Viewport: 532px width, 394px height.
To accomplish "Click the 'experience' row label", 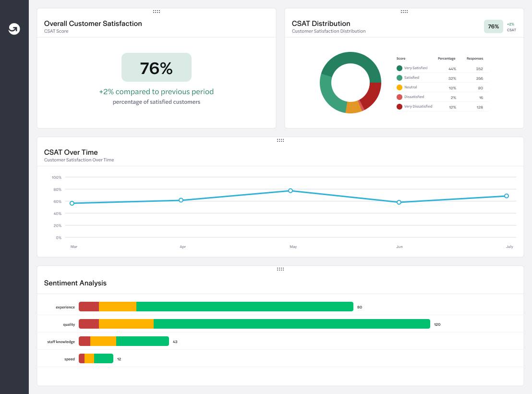I will click(x=65, y=307).
